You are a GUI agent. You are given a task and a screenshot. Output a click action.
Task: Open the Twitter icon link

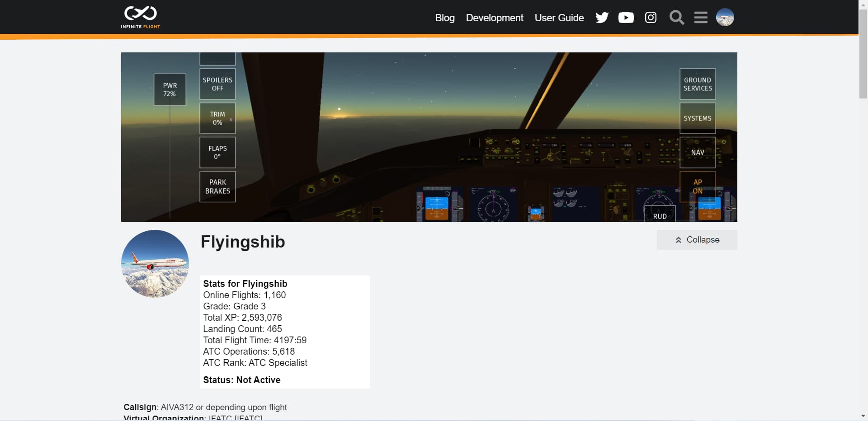[x=602, y=18]
